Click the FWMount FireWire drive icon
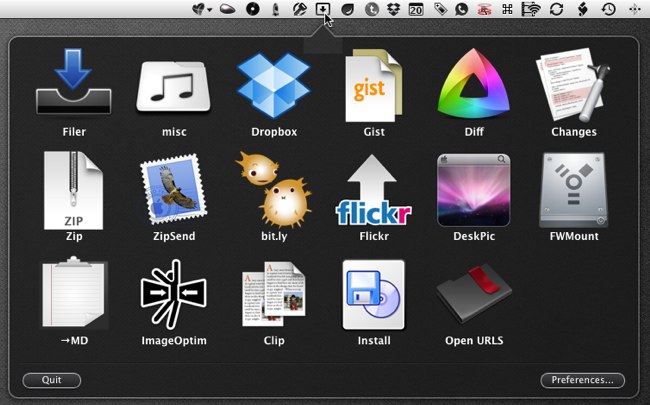650x405 pixels. click(573, 190)
